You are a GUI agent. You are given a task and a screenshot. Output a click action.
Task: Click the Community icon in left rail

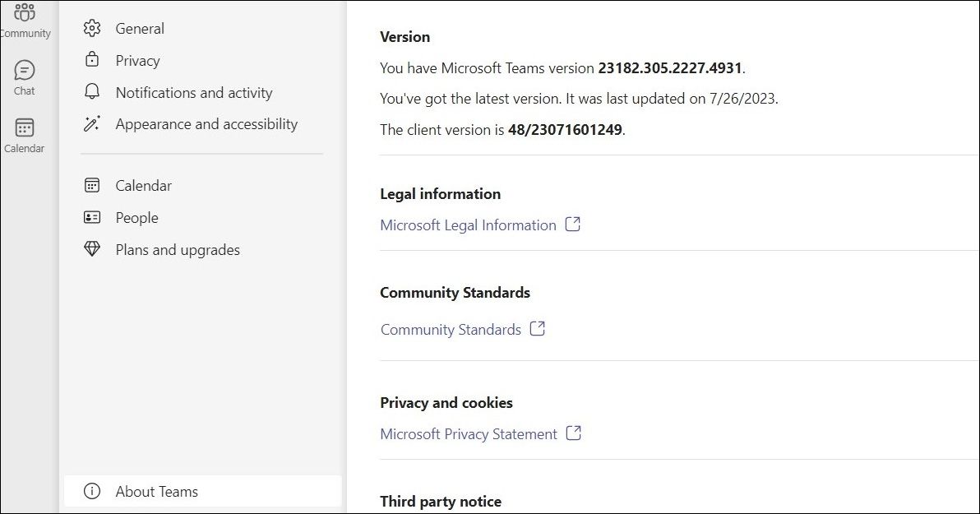click(25, 13)
